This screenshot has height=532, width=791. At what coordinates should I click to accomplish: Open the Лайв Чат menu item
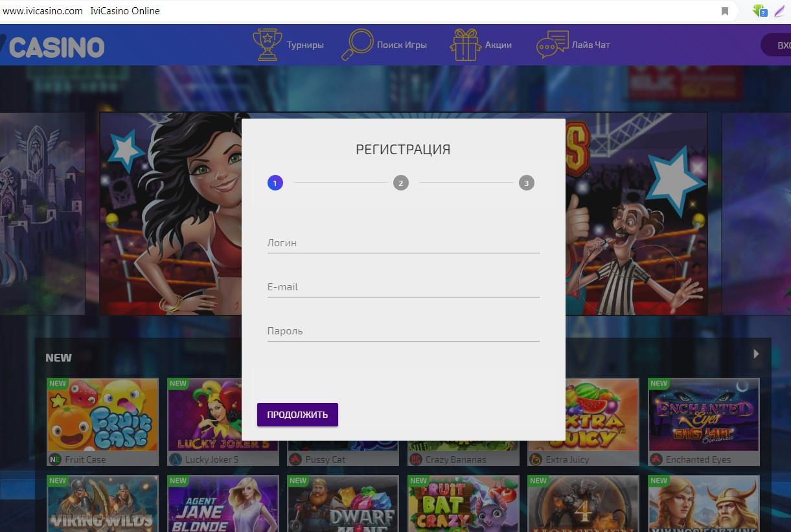coord(591,45)
